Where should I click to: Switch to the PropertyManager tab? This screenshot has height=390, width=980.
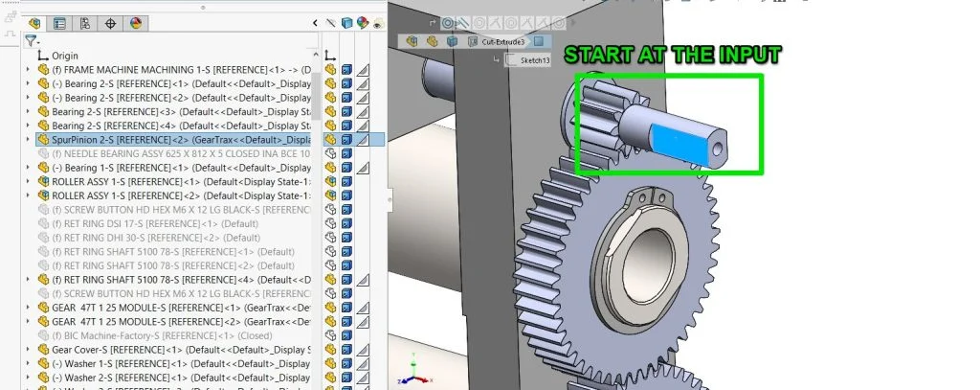click(60, 23)
